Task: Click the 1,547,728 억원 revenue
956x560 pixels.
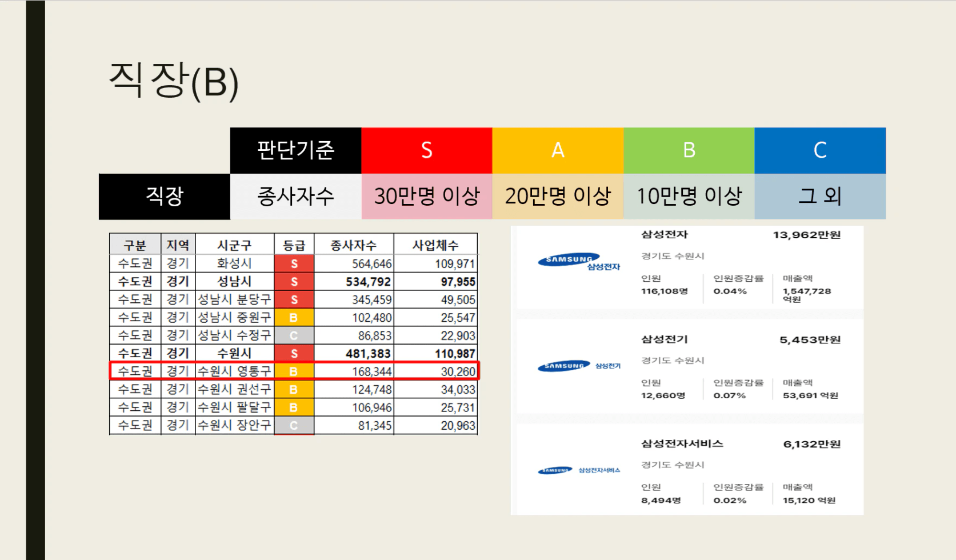Action: pyautogui.click(x=807, y=295)
